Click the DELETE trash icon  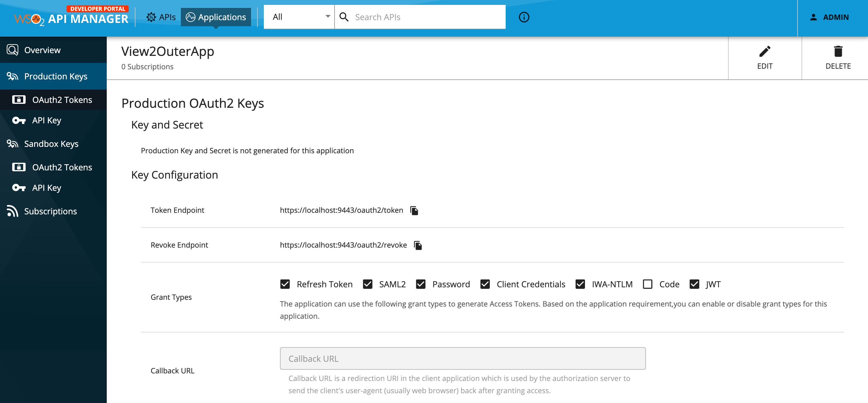pos(838,51)
